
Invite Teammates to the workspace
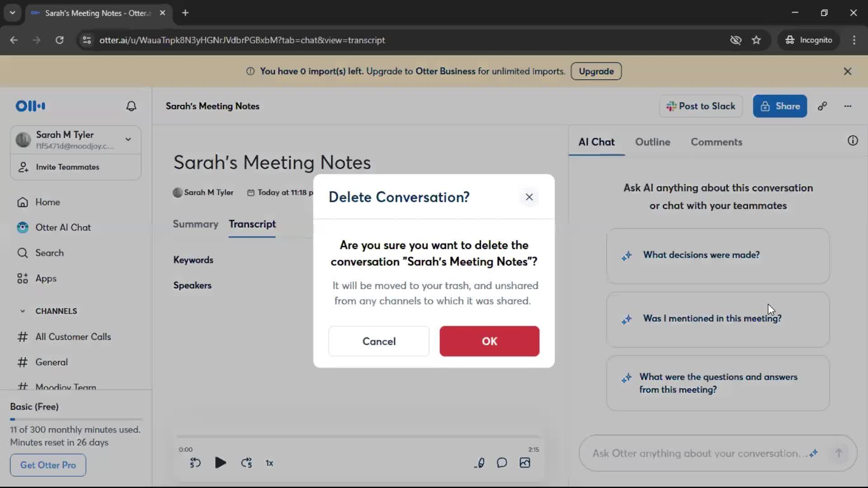coord(76,167)
